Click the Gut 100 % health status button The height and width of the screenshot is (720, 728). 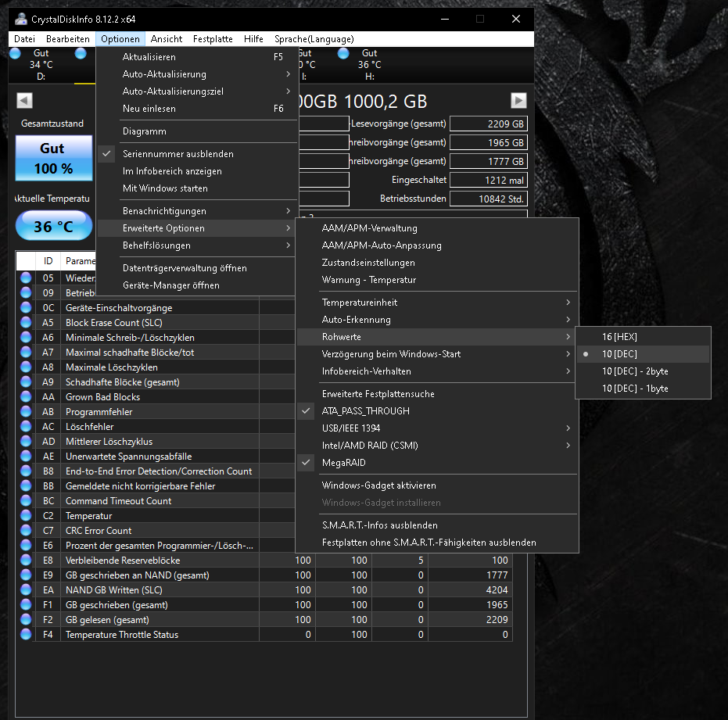coord(54,158)
